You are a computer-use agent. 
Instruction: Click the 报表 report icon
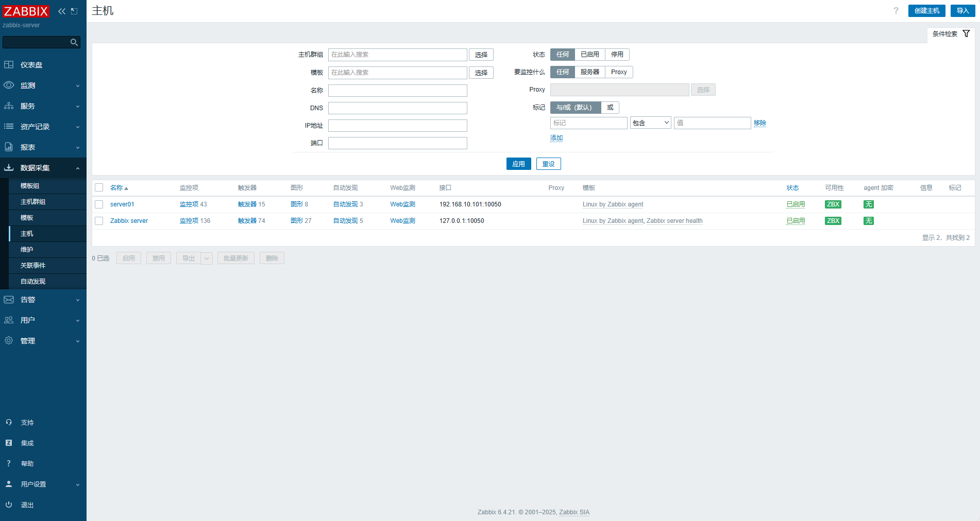tap(9, 147)
